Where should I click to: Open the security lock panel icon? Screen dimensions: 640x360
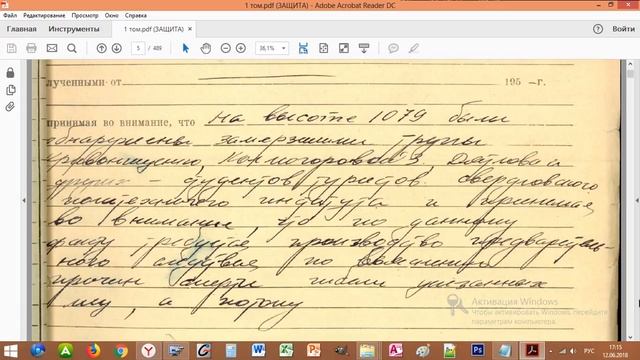tap(11, 73)
